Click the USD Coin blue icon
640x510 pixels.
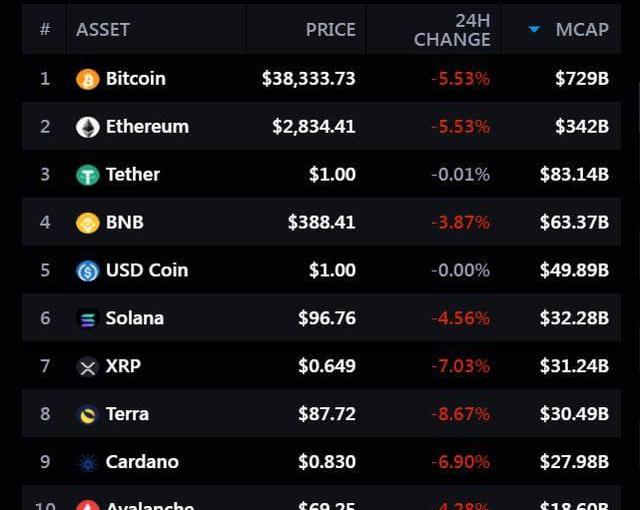(x=88, y=271)
